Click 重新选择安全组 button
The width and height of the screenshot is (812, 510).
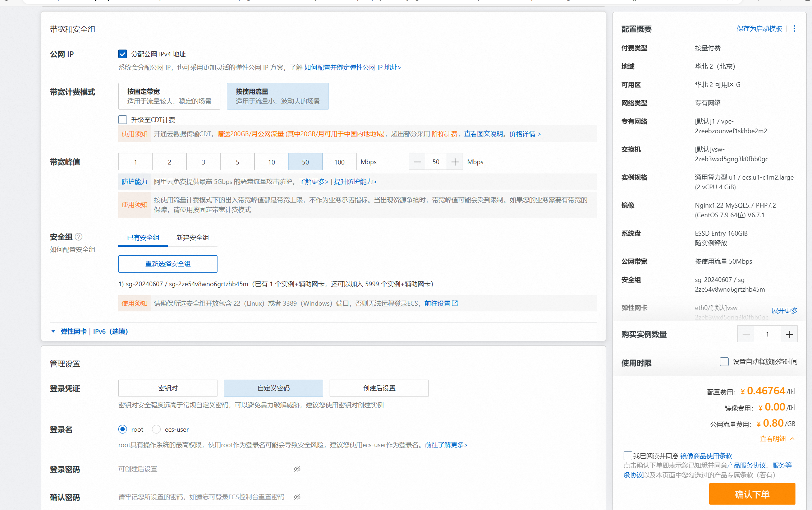[168, 264]
